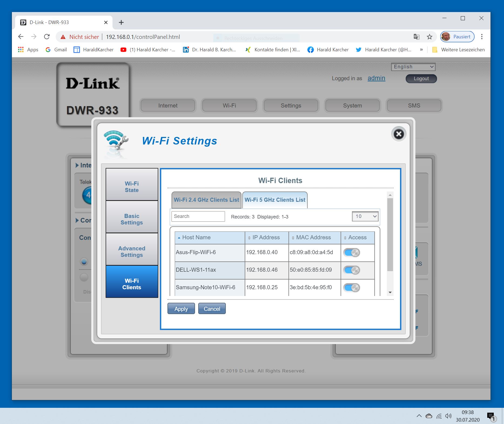Click the OneDrive cloud tray icon
The image size is (504, 424).
pos(429,416)
